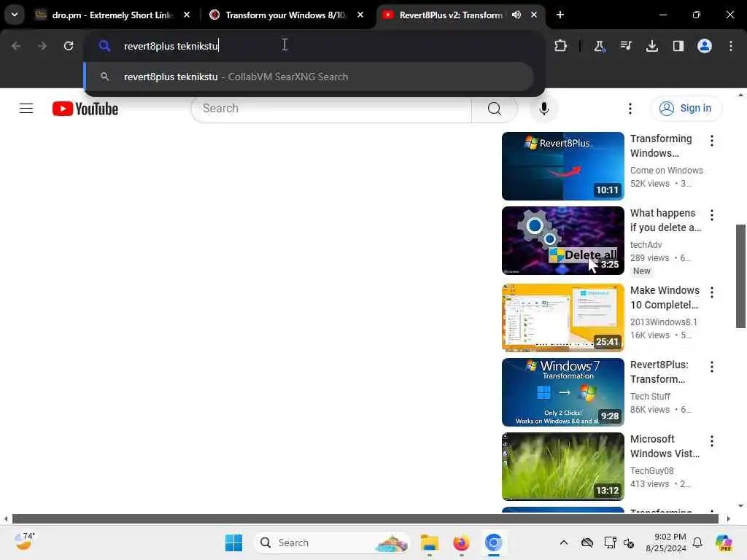Open options for Microsoft Windows Vista video
Screen dimensions: 747x560
pyautogui.click(x=712, y=440)
